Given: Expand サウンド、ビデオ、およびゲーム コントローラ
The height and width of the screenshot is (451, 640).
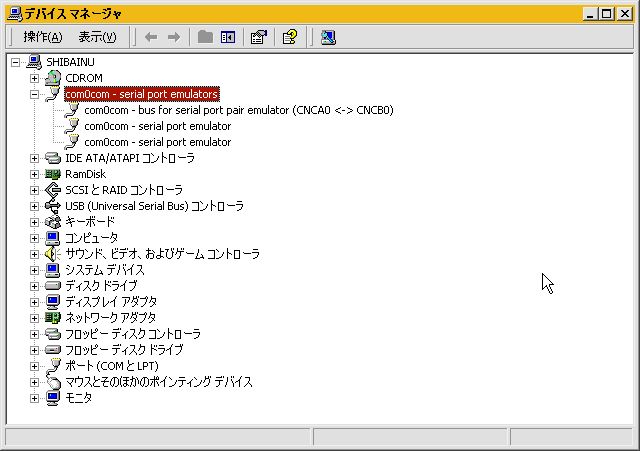Looking at the screenshot, I should [34, 254].
